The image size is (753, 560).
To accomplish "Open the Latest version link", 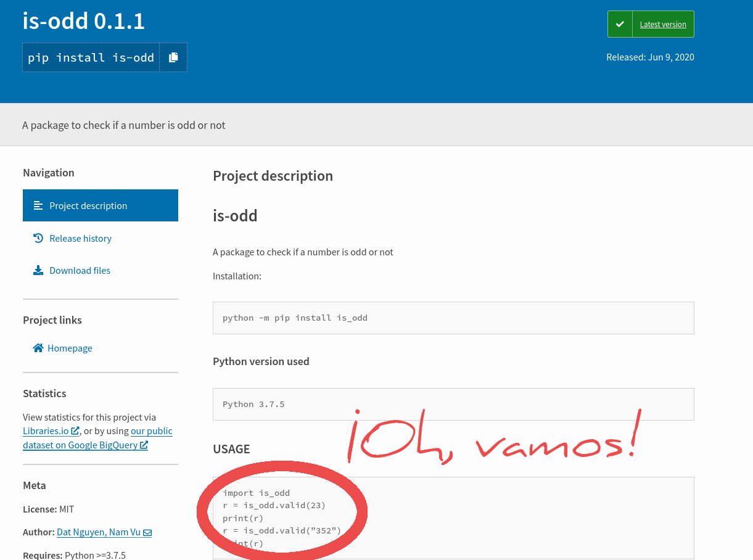I will coord(663,25).
